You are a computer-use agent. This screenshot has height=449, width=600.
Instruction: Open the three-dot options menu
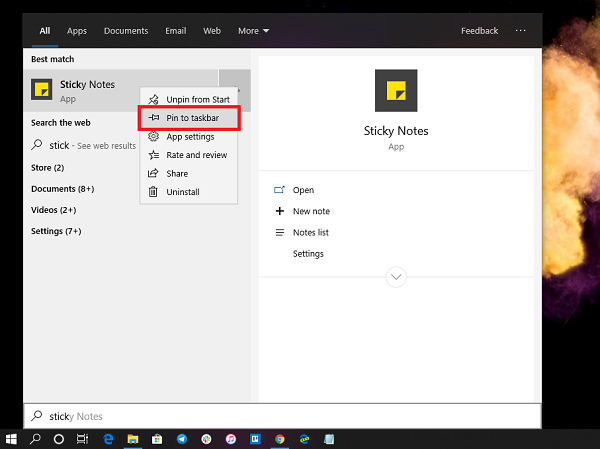[520, 31]
